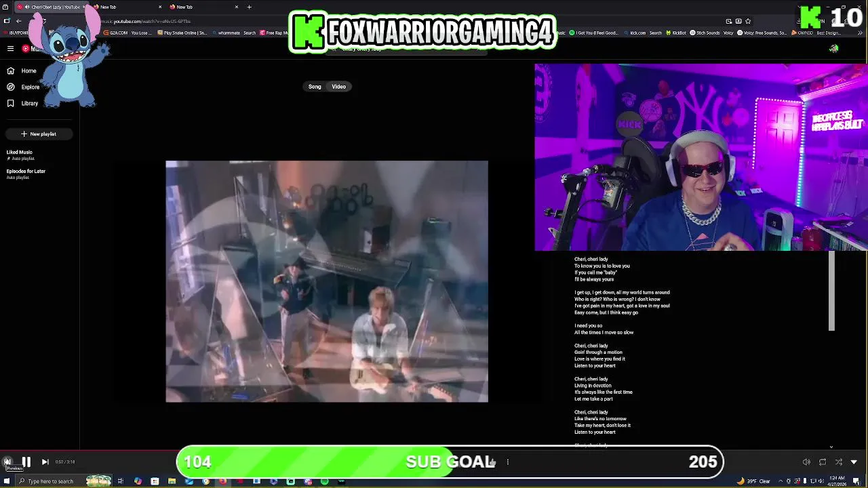This screenshot has height=488, width=868.
Task: Open the Play Snake Online bookmark
Action: pos(182,33)
